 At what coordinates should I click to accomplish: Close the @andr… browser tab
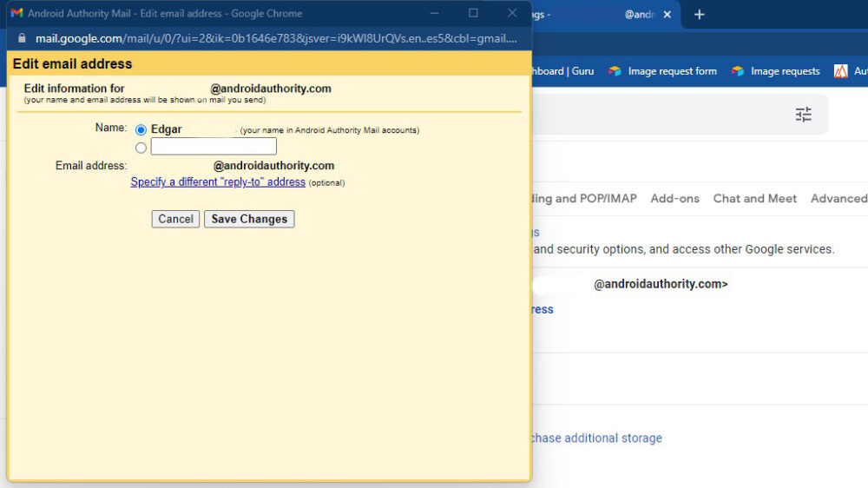click(x=667, y=15)
